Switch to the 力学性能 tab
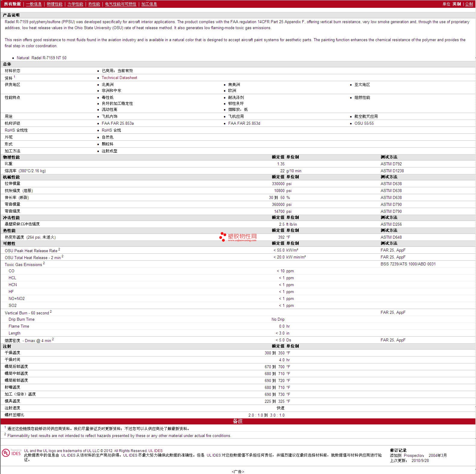Viewport: 476px width, 474px height. [75, 4]
